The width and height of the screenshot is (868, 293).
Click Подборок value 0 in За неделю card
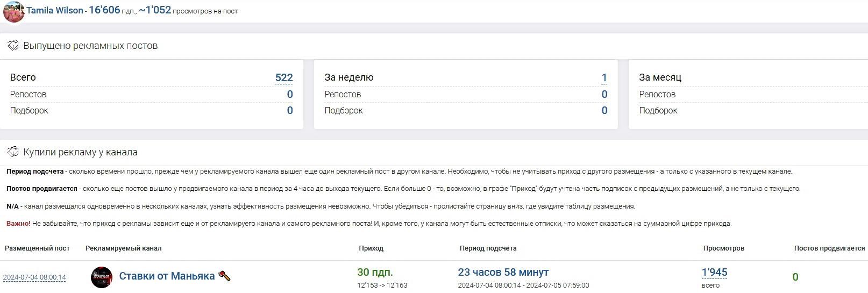click(604, 111)
